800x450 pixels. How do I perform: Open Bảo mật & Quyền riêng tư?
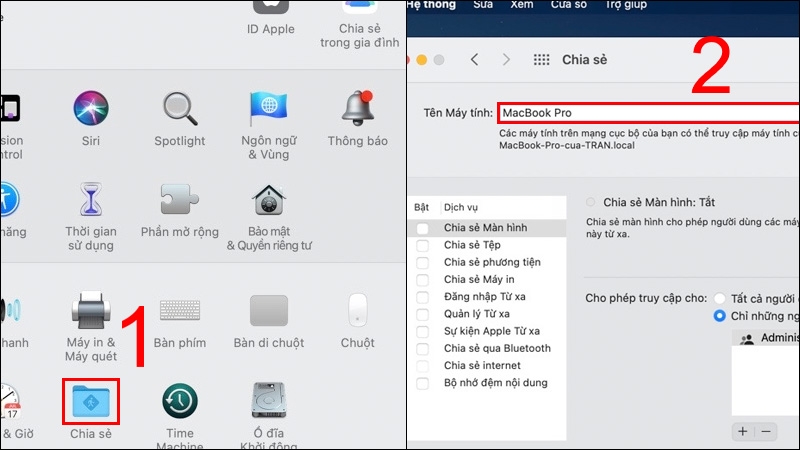(269, 199)
